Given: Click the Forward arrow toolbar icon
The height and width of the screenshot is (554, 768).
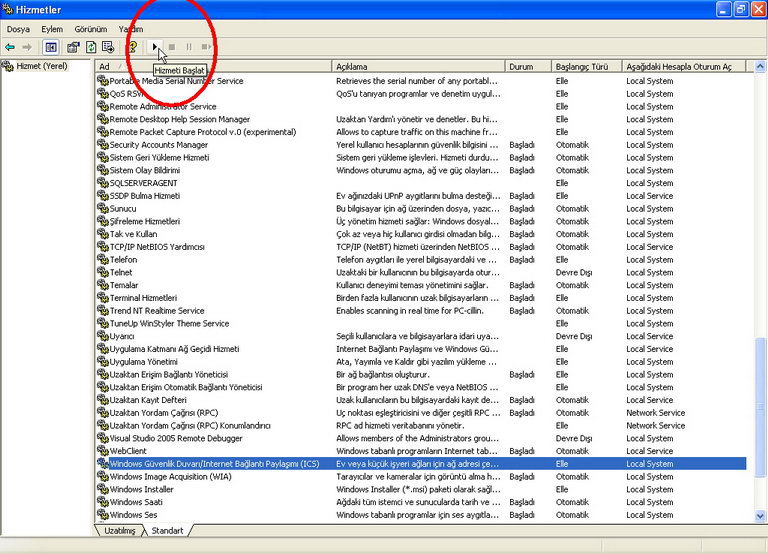Looking at the screenshot, I should pos(27,47).
